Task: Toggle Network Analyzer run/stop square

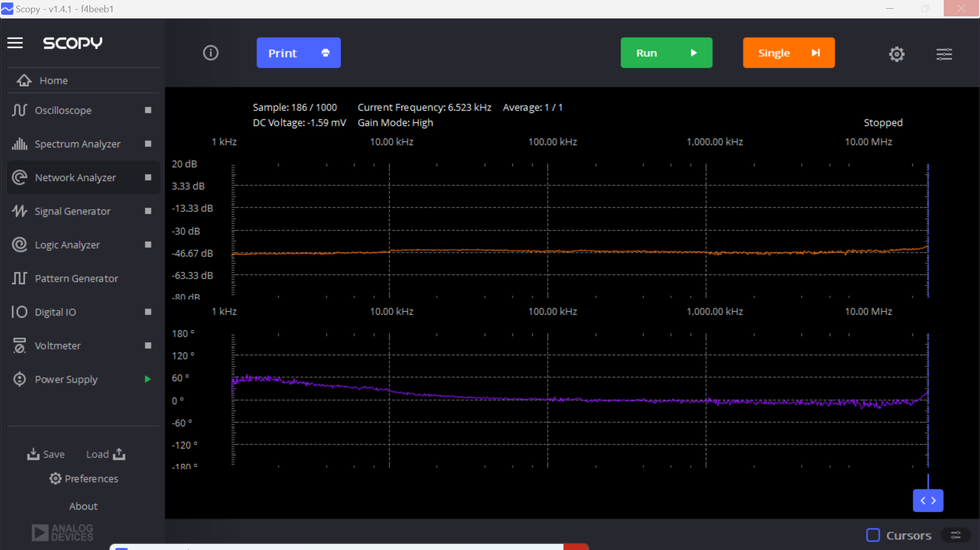Action: (148, 178)
